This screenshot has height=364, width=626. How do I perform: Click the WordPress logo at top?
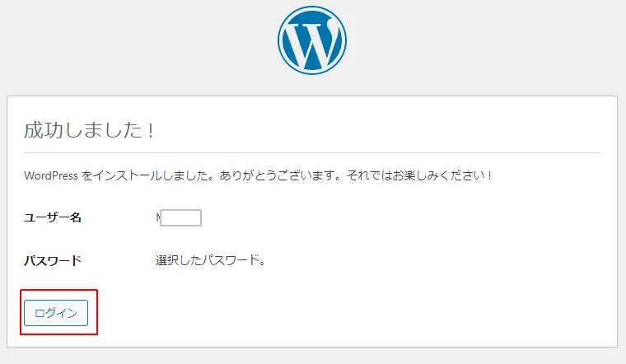312,40
